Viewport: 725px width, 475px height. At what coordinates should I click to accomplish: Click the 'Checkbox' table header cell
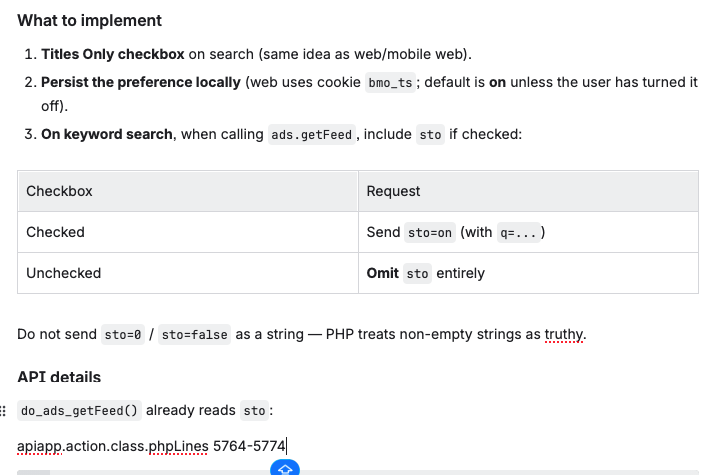point(188,191)
